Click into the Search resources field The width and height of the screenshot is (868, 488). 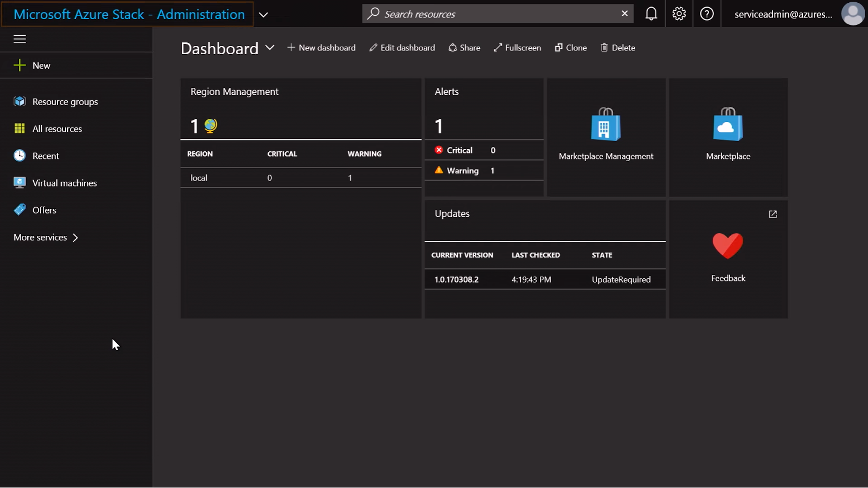tap(498, 14)
